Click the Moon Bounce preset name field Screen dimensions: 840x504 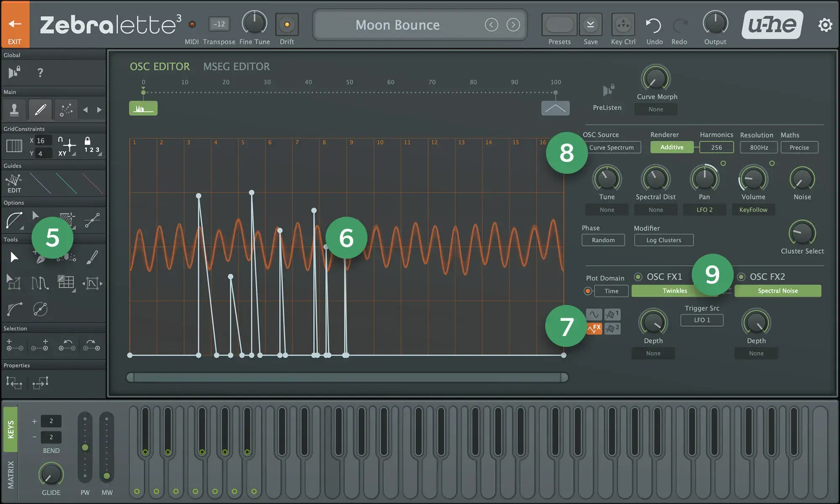click(398, 25)
